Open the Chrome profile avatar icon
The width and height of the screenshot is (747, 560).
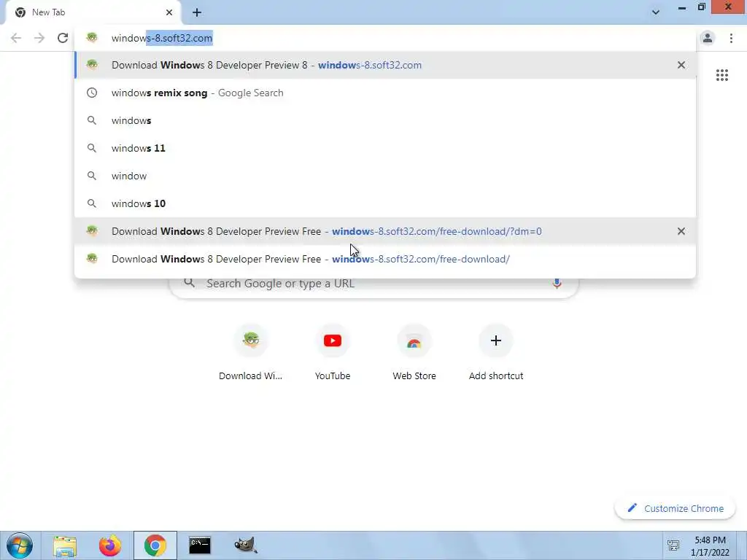[708, 38]
